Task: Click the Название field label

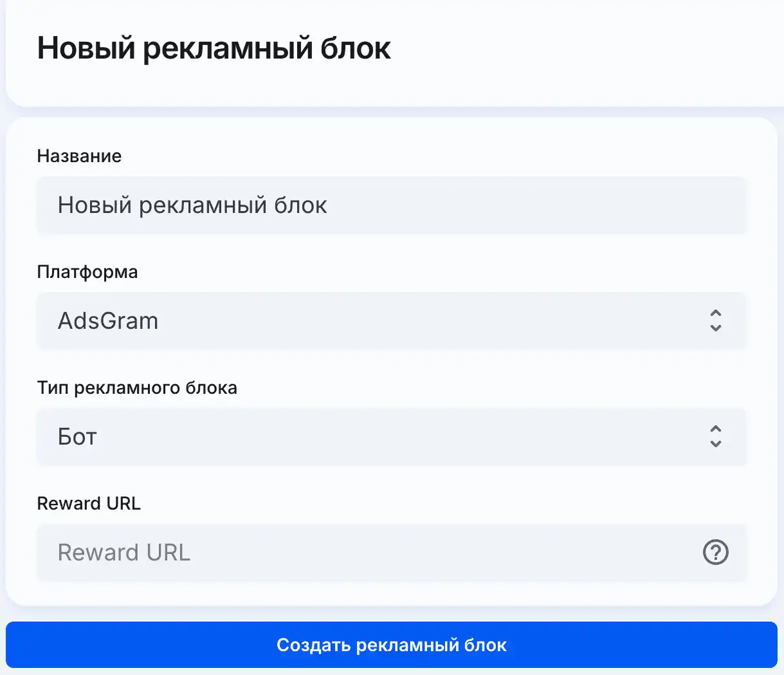Action: [79, 156]
